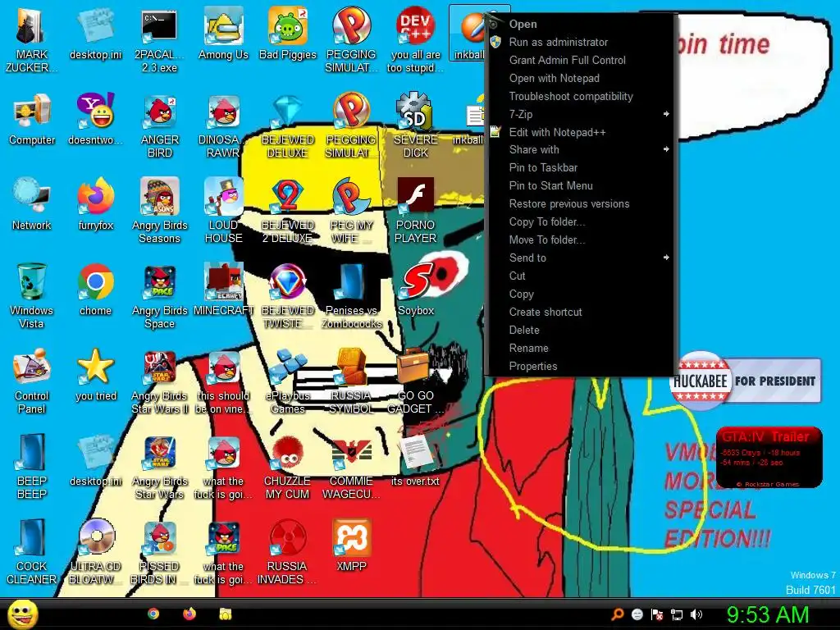Choose Rename in the context menu

tap(580, 348)
